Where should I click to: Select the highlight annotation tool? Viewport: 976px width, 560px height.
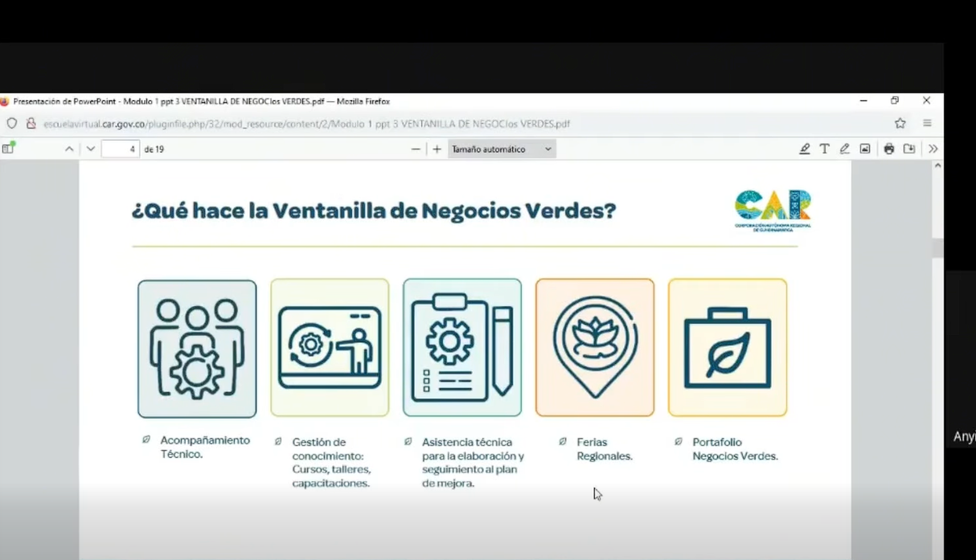click(806, 149)
